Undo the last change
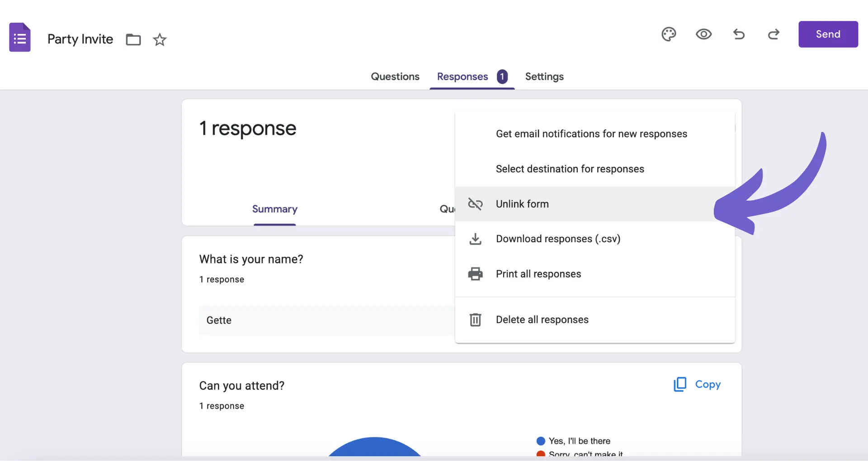Screen dimensions: 868x461 pyautogui.click(x=739, y=34)
